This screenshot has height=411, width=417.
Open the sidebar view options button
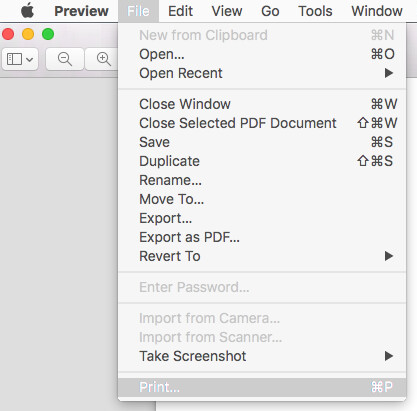pyautogui.click(x=20, y=59)
